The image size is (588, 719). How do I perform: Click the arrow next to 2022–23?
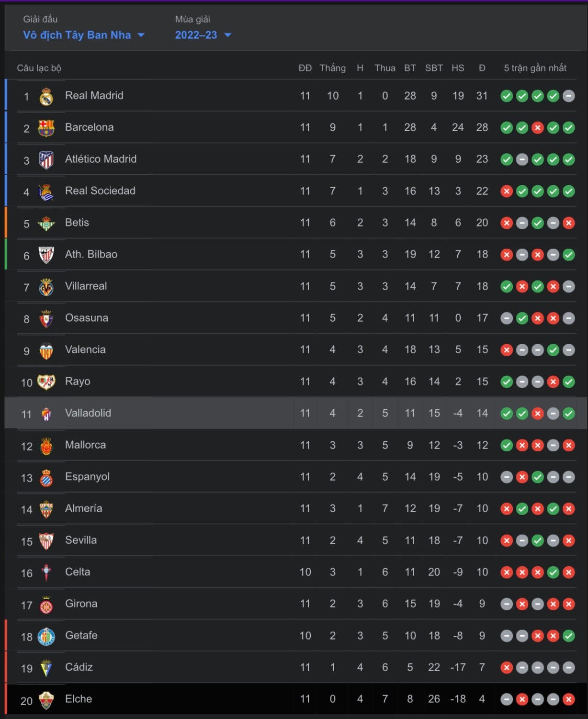click(x=228, y=35)
